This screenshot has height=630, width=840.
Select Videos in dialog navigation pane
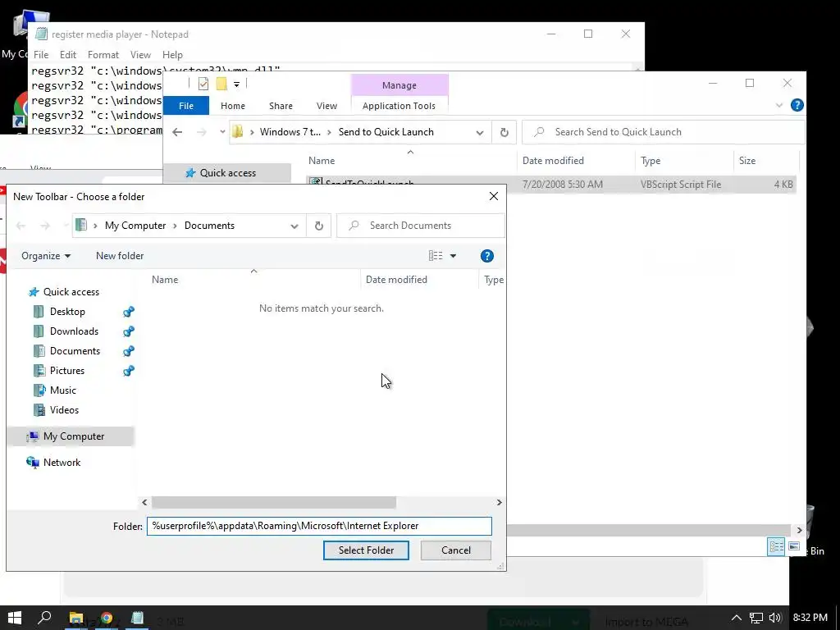[x=64, y=410]
